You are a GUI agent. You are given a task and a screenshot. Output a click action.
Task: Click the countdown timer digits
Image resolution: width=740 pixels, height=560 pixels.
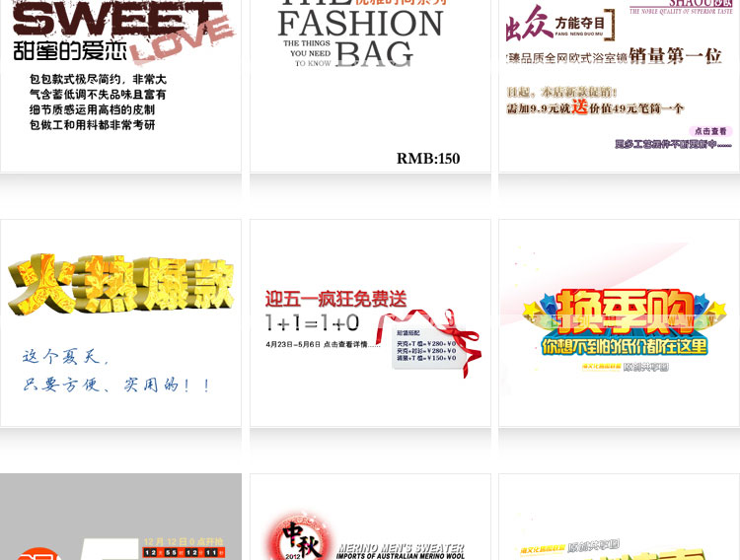point(184,552)
